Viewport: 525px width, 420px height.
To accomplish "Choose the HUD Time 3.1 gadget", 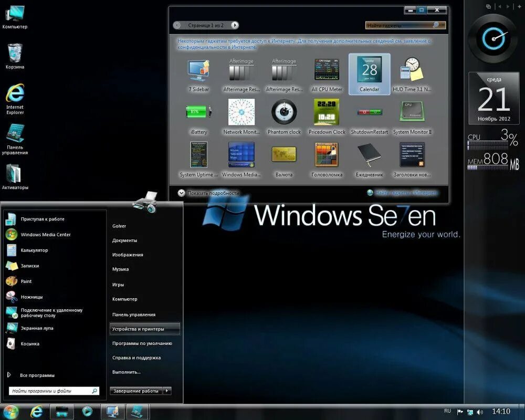I will [x=412, y=75].
